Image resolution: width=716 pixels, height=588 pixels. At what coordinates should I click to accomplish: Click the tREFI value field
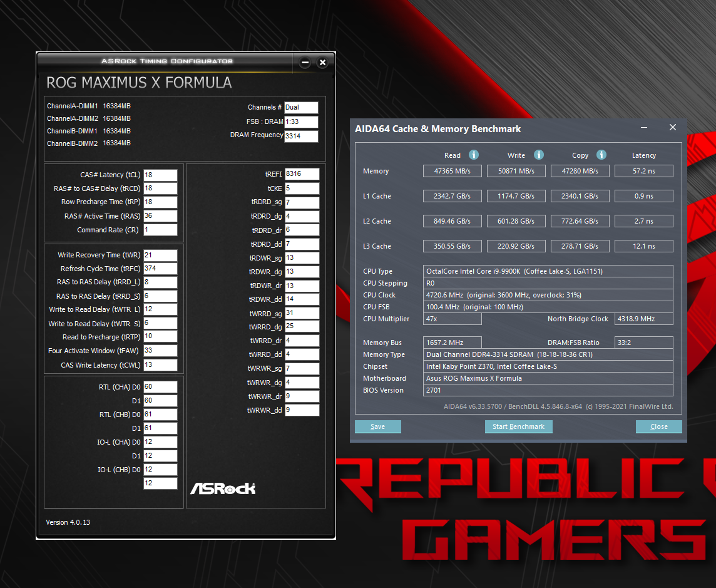[x=302, y=174]
